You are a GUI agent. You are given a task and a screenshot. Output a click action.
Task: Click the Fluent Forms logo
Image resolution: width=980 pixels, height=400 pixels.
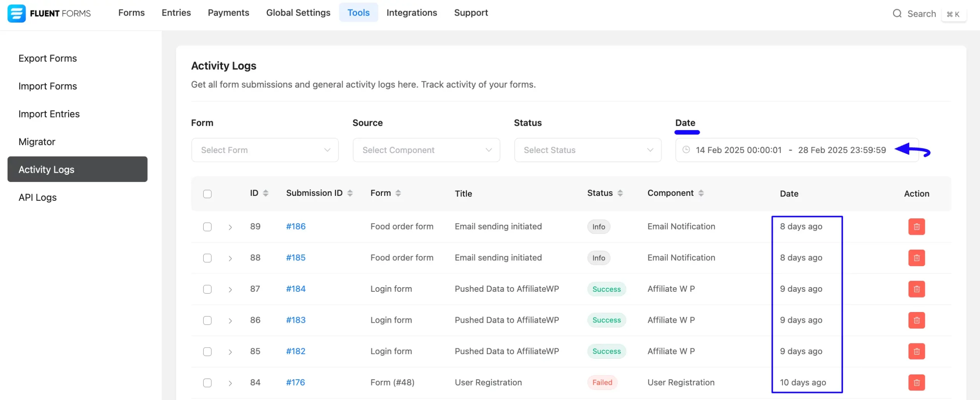pyautogui.click(x=49, y=13)
